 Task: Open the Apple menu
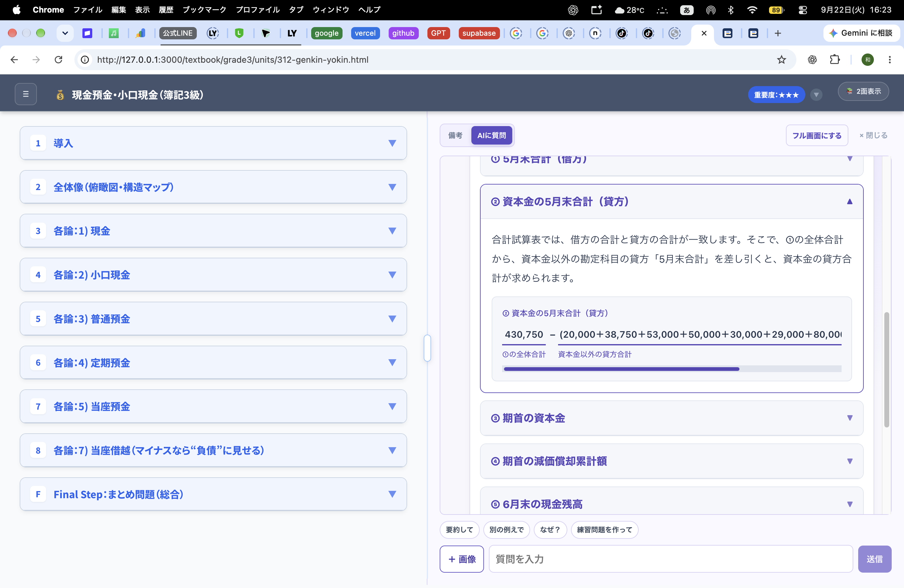[16, 10]
